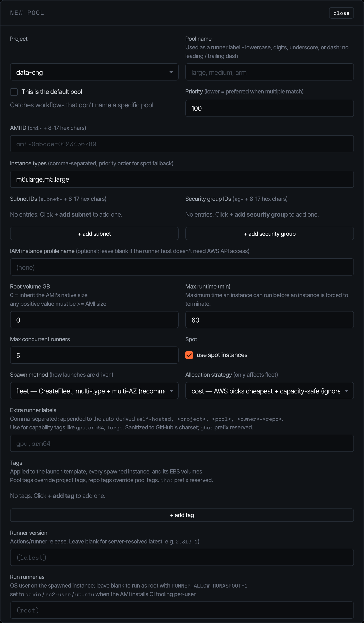This screenshot has width=364, height=623.
Task: Click the IAM instance profile name field
Action: 182,267
